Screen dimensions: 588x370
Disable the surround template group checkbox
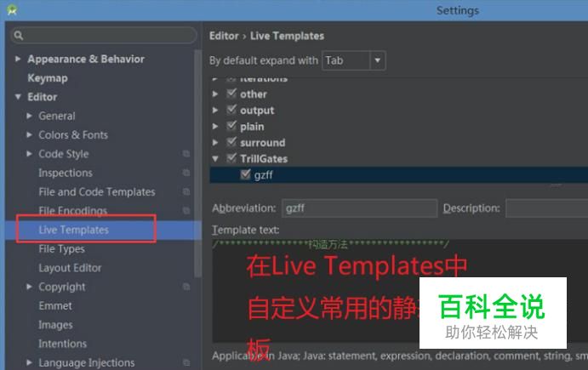tap(231, 142)
